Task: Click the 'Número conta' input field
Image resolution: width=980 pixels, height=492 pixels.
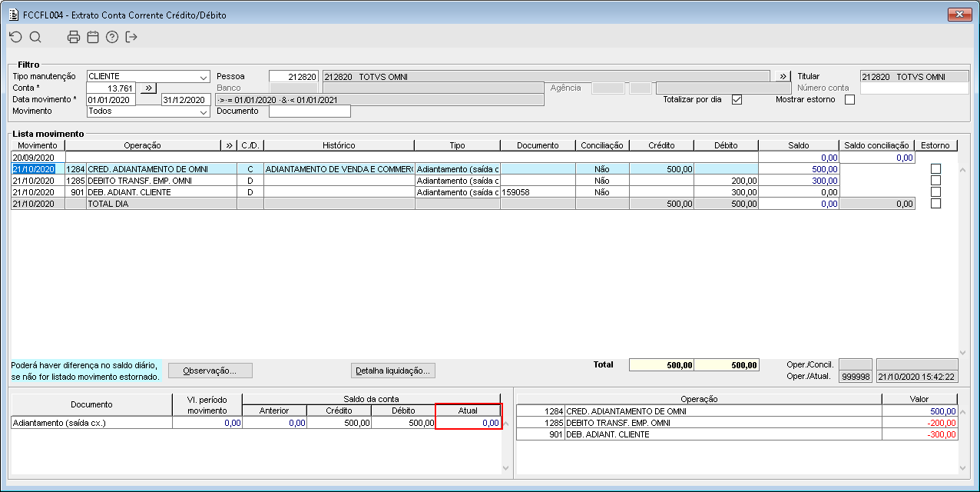Action: [x=915, y=88]
